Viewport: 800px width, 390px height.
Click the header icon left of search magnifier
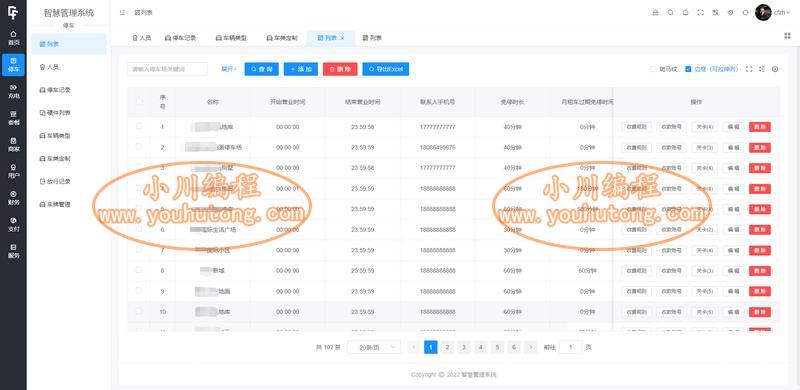click(656, 13)
